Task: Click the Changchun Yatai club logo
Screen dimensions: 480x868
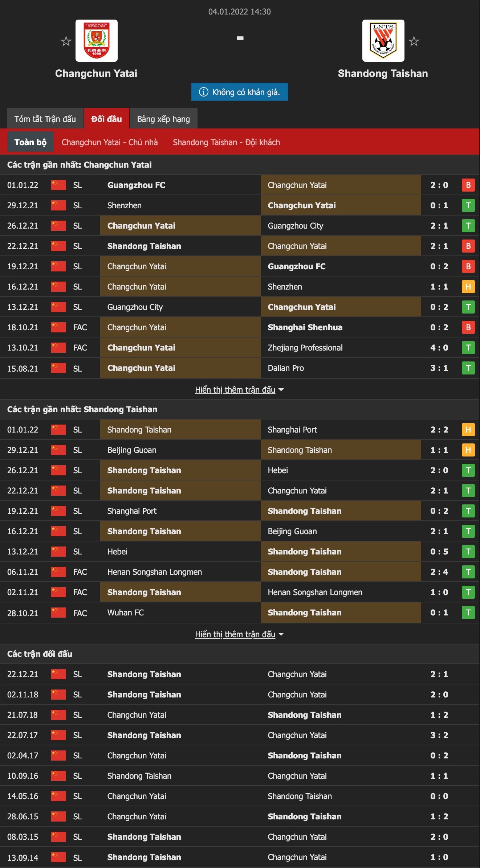Action: click(97, 41)
